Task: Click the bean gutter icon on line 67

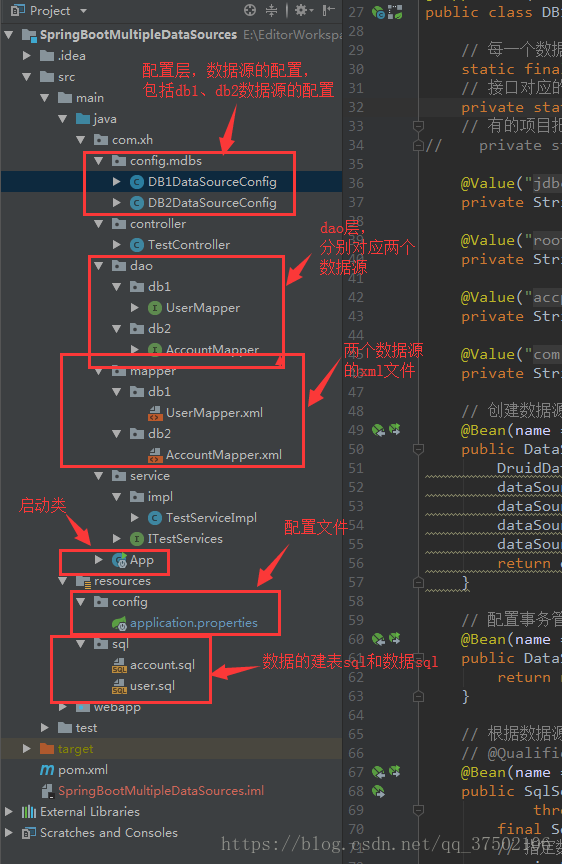Action: pyautogui.click(x=378, y=772)
